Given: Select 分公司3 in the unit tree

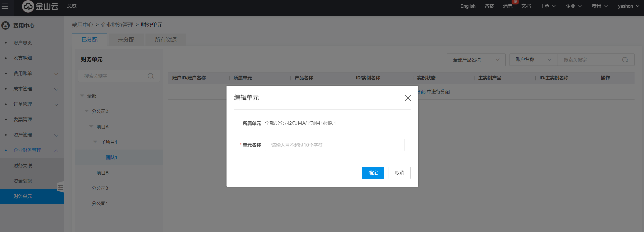Looking at the screenshot, I should [x=100, y=188].
